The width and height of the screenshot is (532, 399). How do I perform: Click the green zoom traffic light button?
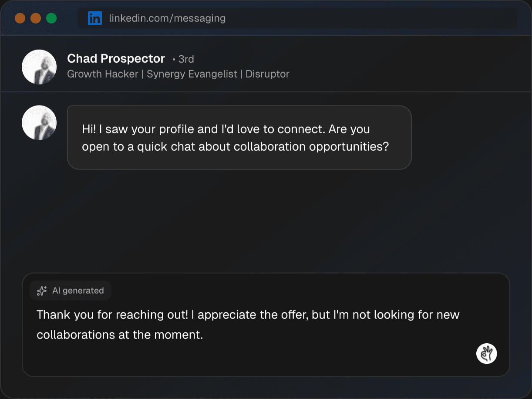pos(51,18)
